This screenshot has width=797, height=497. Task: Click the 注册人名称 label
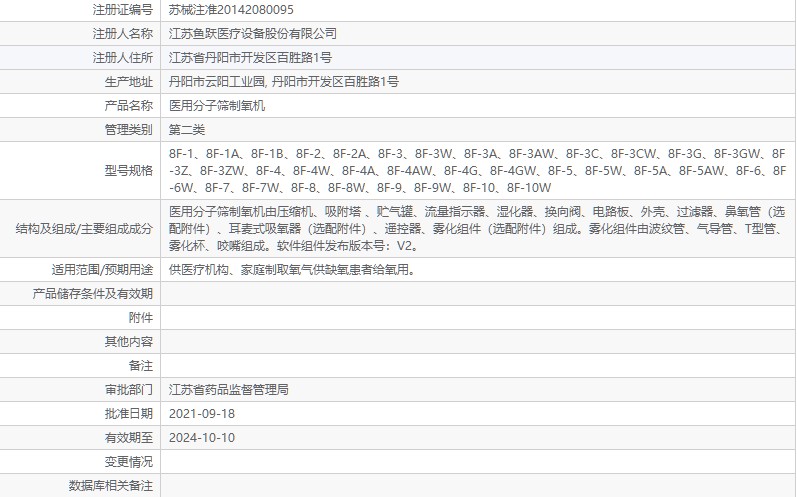click(122, 34)
